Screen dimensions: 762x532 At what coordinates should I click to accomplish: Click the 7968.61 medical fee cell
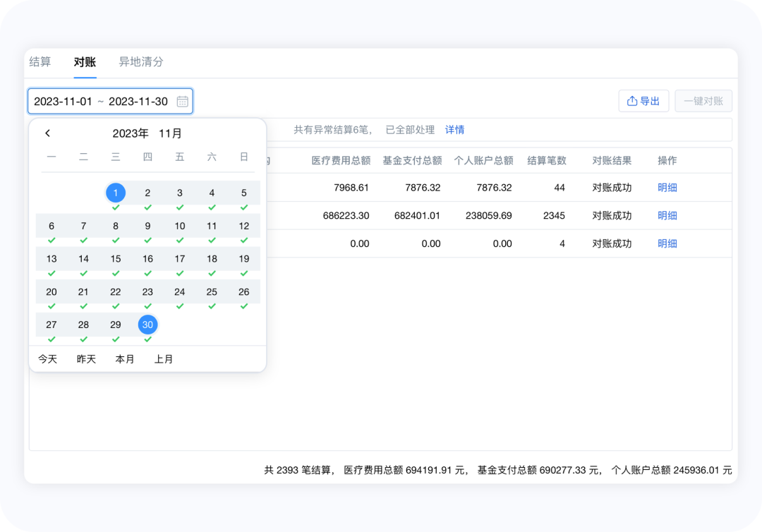coord(351,188)
